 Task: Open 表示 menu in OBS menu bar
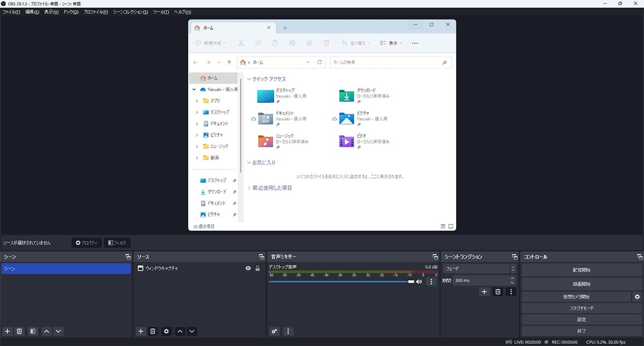pos(52,12)
